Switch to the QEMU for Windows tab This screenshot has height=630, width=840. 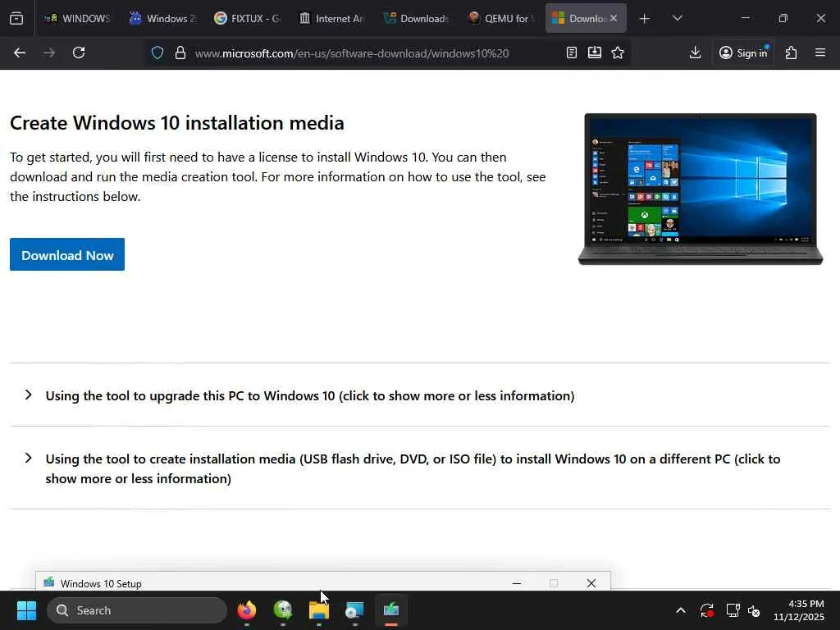(501, 19)
